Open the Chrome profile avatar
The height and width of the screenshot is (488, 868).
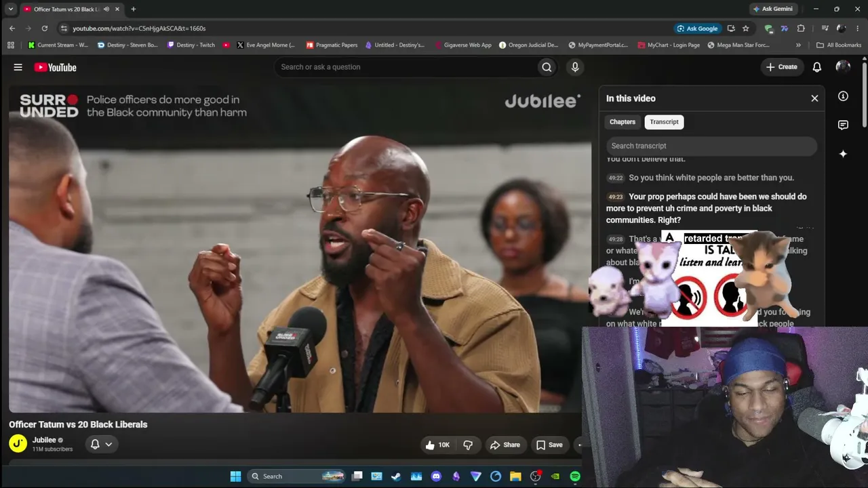click(x=842, y=28)
